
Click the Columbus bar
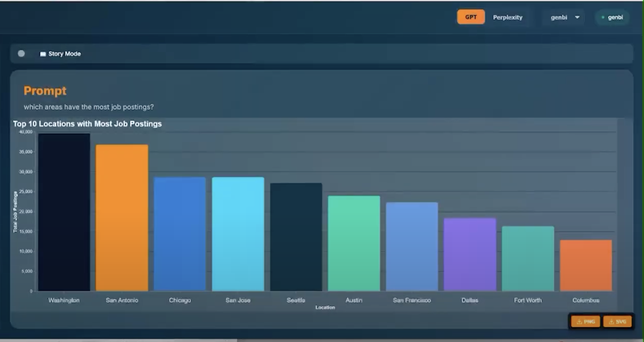586,265
